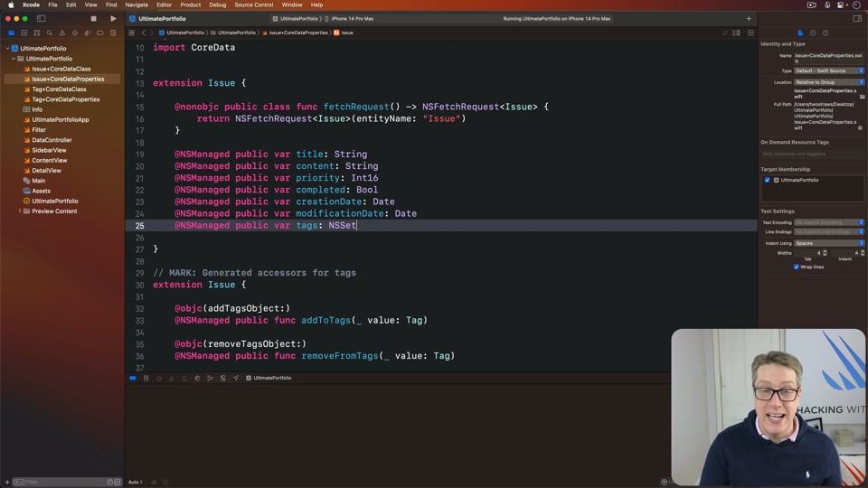
Task: Open the Find navigator magnifier
Action: pyautogui.click(x=49, y=33)
